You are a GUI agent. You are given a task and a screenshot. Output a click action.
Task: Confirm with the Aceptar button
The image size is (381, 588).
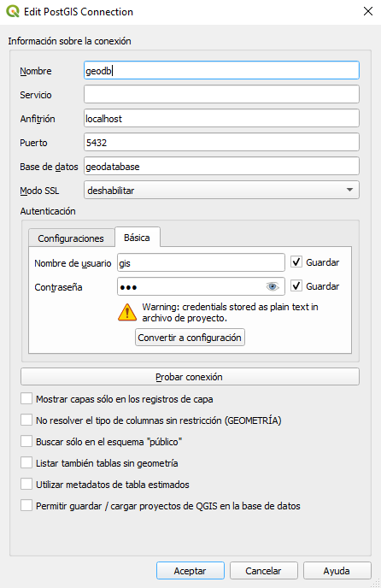click(x=190, y=571)
